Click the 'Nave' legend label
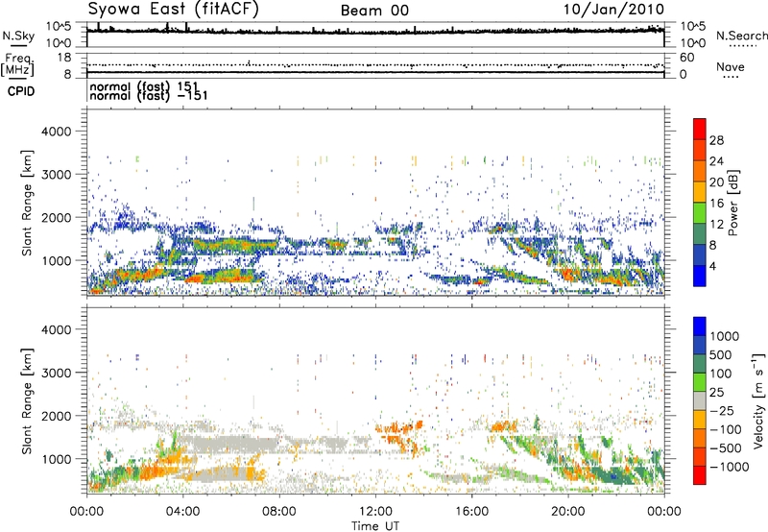Image resolution: width=768 pixels, height=532 pixels. click(731, 66)
